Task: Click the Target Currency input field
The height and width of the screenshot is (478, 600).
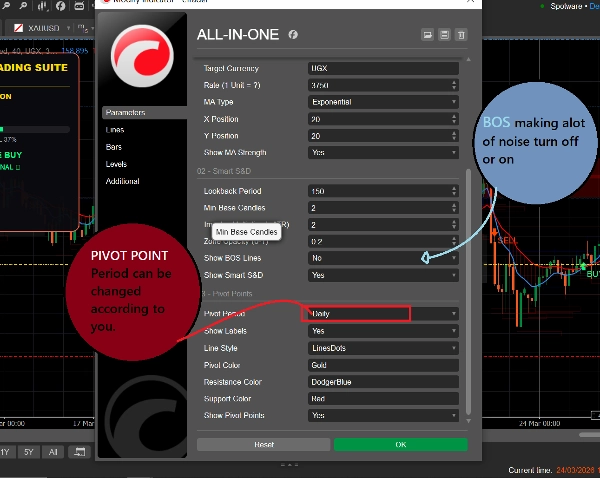Action: click(x=383, y=68)
